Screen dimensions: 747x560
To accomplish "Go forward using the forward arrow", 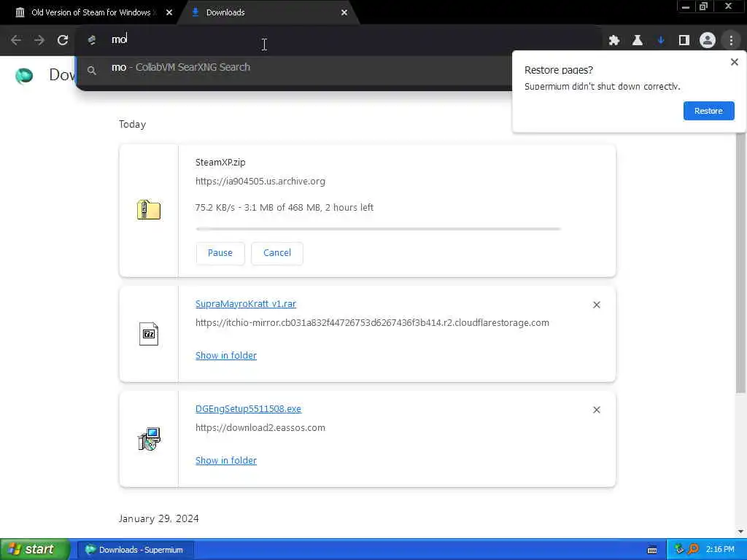I will click(x=39, y=40).
